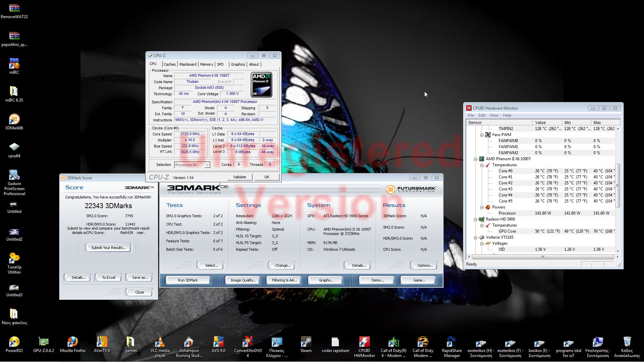Collapse Temperatures node under AMD Phenom
Image resolution: width=644 pixels, height=362 pixels.
482,165
